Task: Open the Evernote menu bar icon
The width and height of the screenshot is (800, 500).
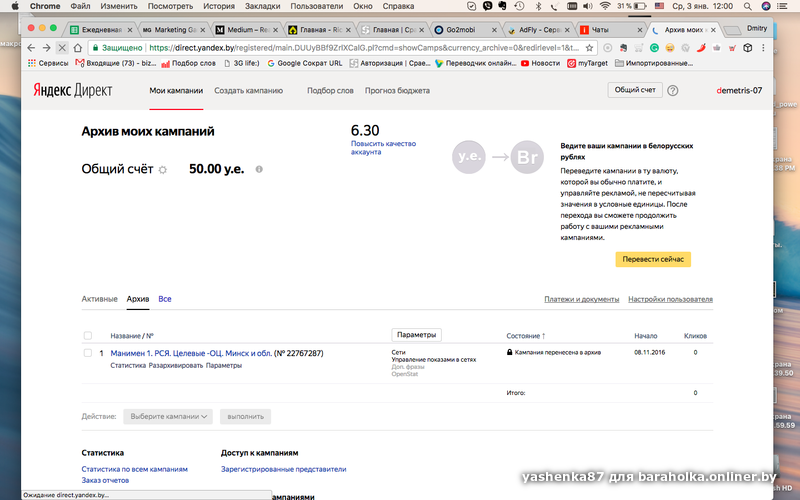Action: [503, 6]
